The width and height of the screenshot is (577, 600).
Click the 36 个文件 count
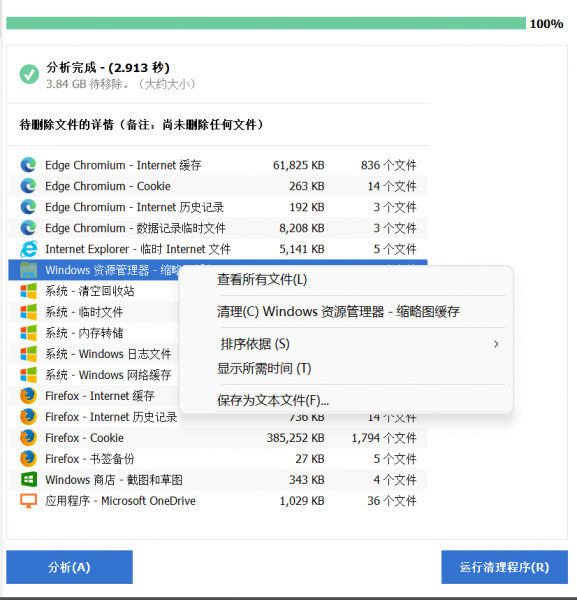click(392, 501)
